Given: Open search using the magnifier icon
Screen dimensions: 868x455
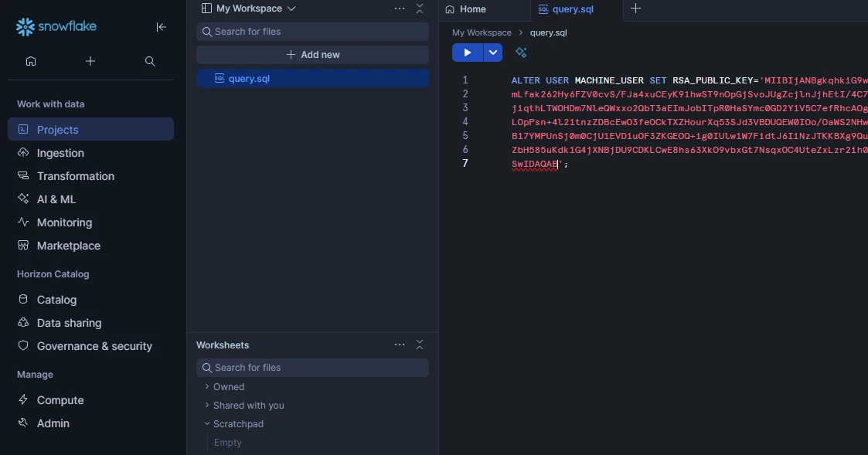Looking at the screenshot, I should coord(150,61).
